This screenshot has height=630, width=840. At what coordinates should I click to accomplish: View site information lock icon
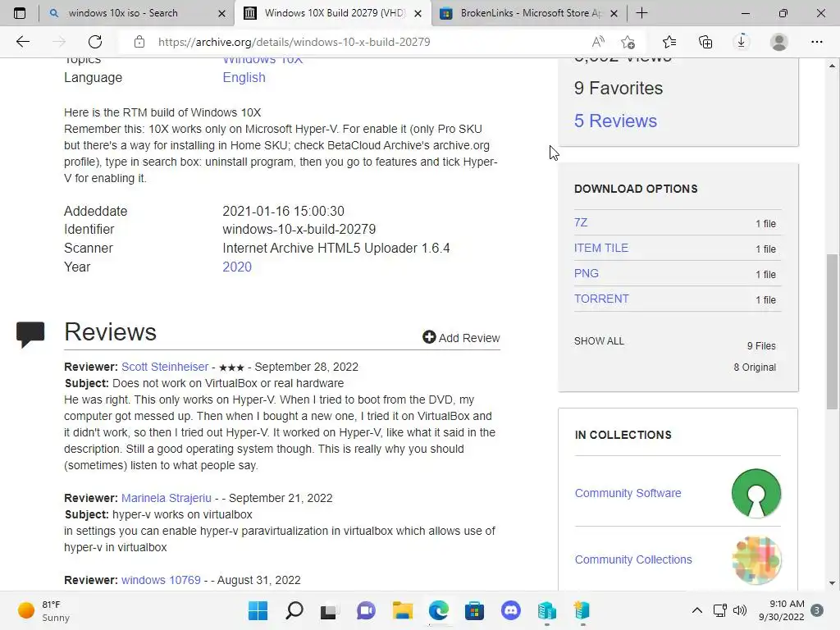click(139, 42)
